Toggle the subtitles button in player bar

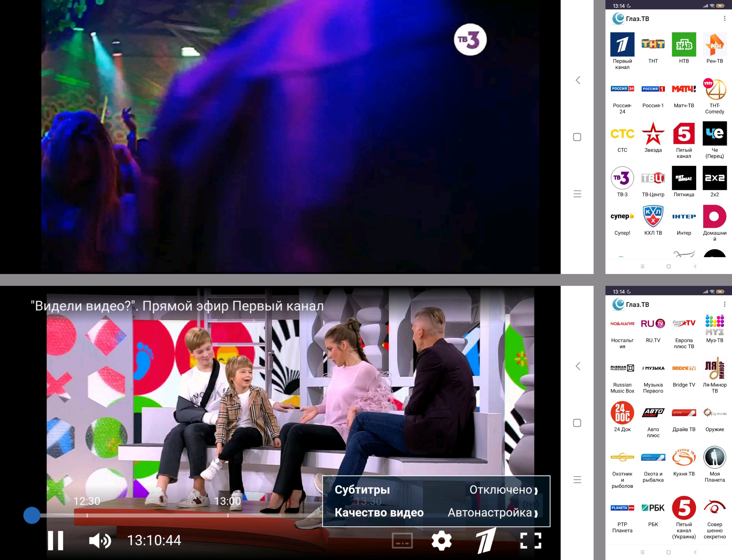[x=402, y=540]
